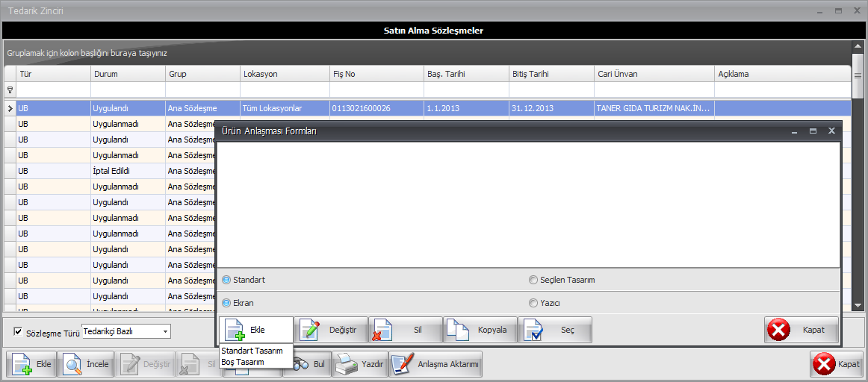
Task: Select the Seçilen Tasarım radio option
Action: click(x=533, y=281)
